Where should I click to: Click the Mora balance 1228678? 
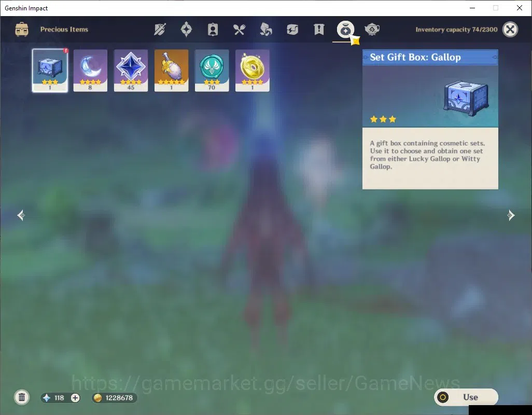coord(119,398)
